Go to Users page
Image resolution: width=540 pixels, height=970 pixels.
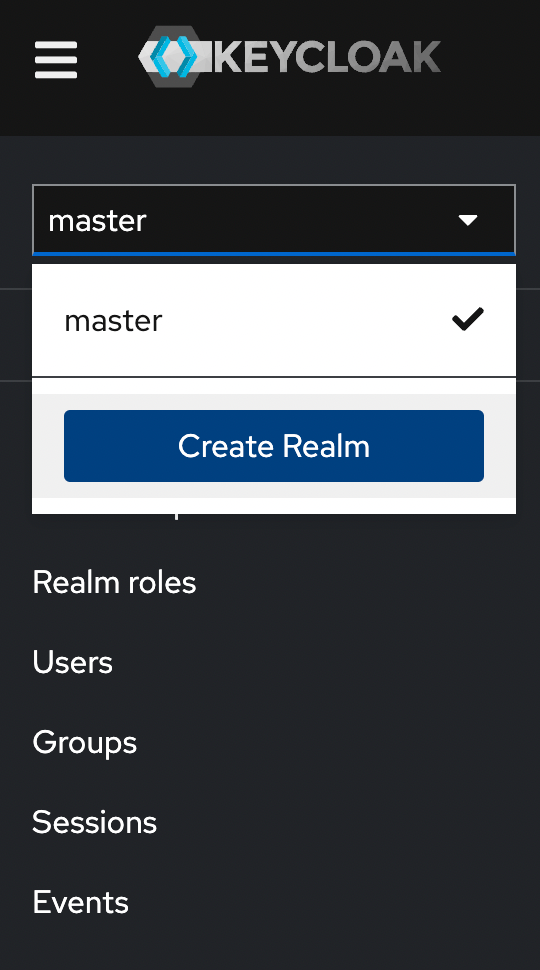72,662
